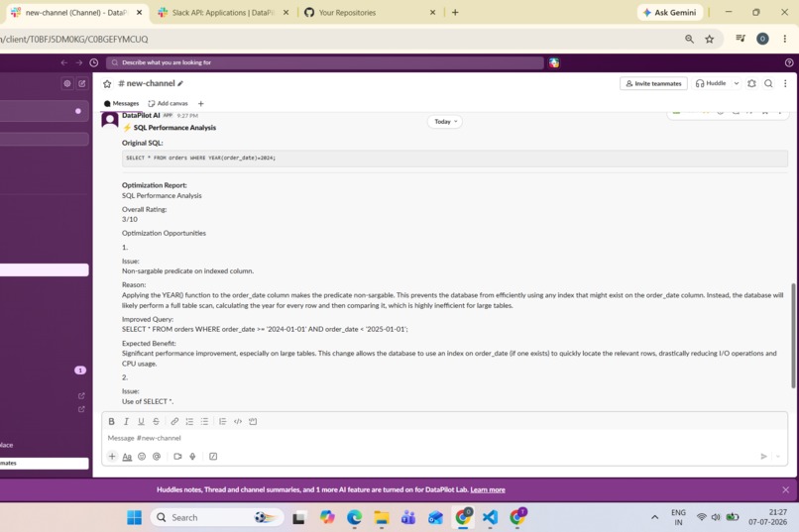Bookmark this page with star

pyautogui.click(x=710, y=40)
